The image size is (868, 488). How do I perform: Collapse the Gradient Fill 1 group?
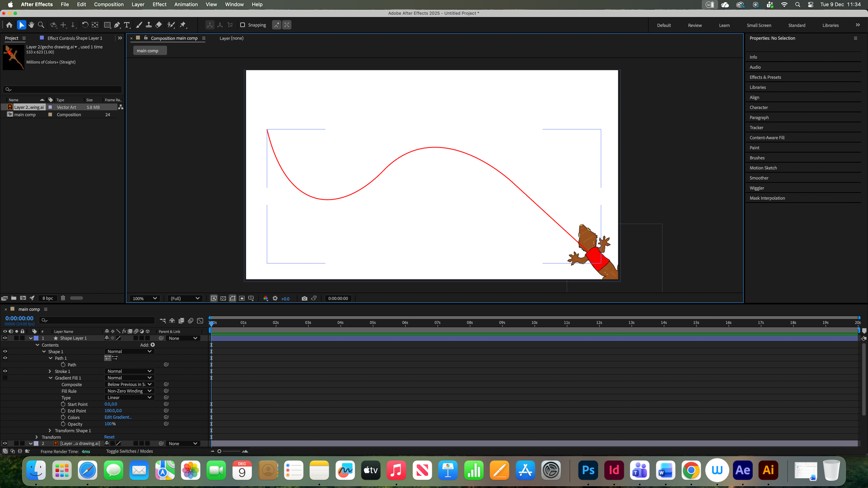pos(51,378)
